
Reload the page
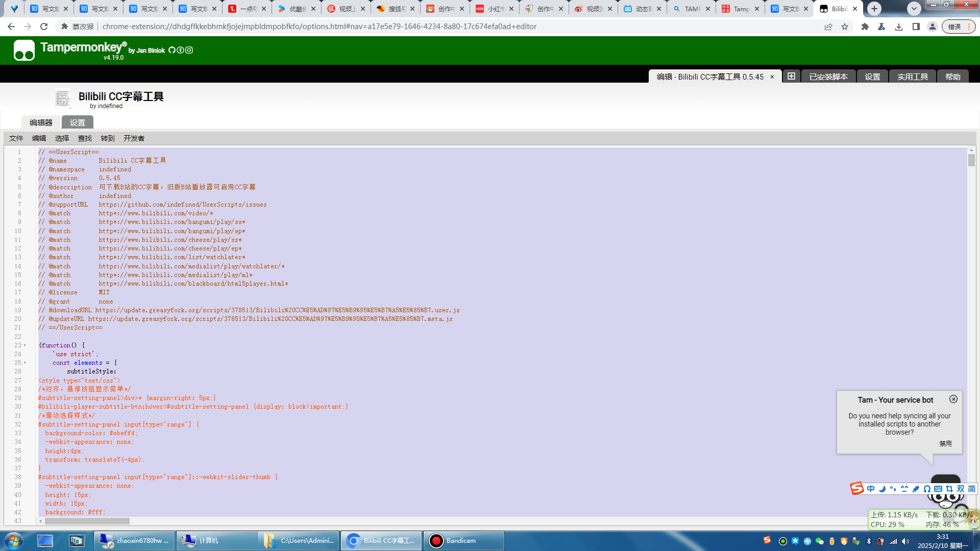click(x=44, y=27)
